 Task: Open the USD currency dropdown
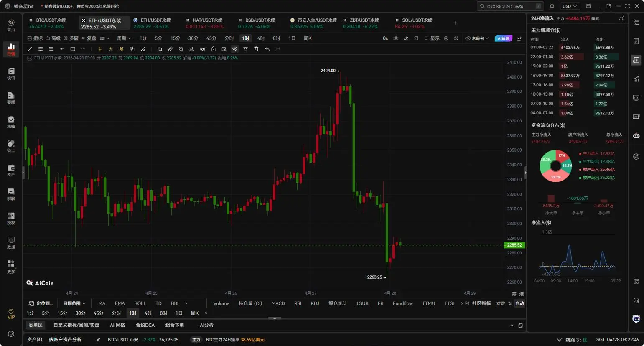click(x=570, y=6)
